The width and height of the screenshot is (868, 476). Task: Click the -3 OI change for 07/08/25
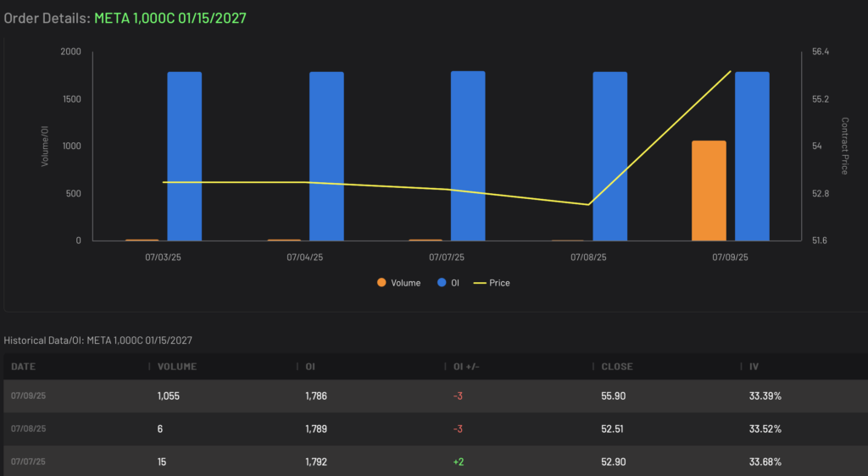tap(458, 429)
